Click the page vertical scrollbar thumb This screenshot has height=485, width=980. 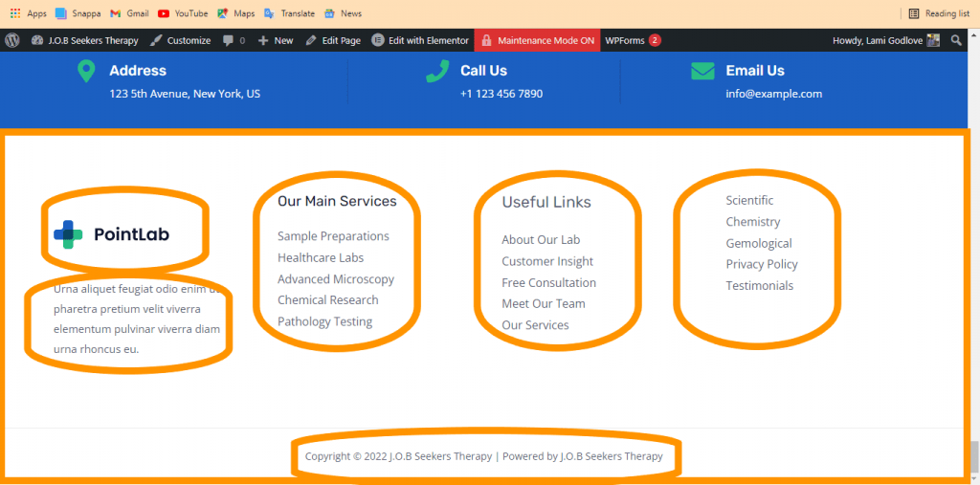coord(974,455)
